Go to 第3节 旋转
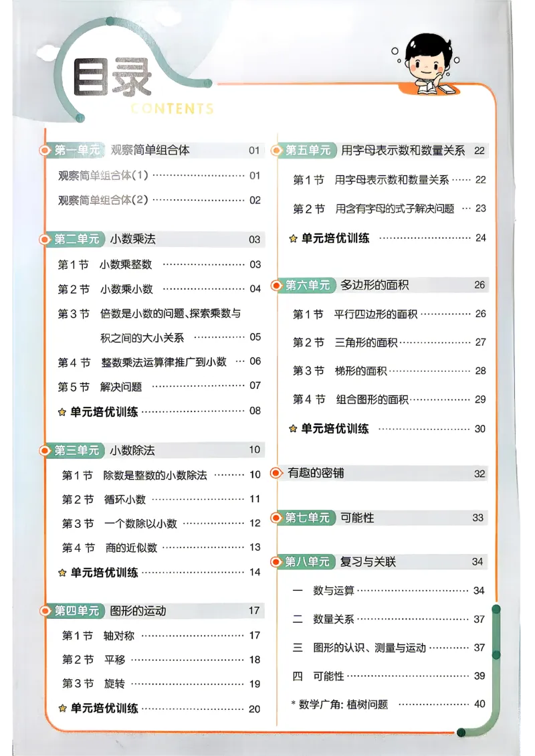The width and height of the screenshot is (535, 756). (x=161, y=684)
